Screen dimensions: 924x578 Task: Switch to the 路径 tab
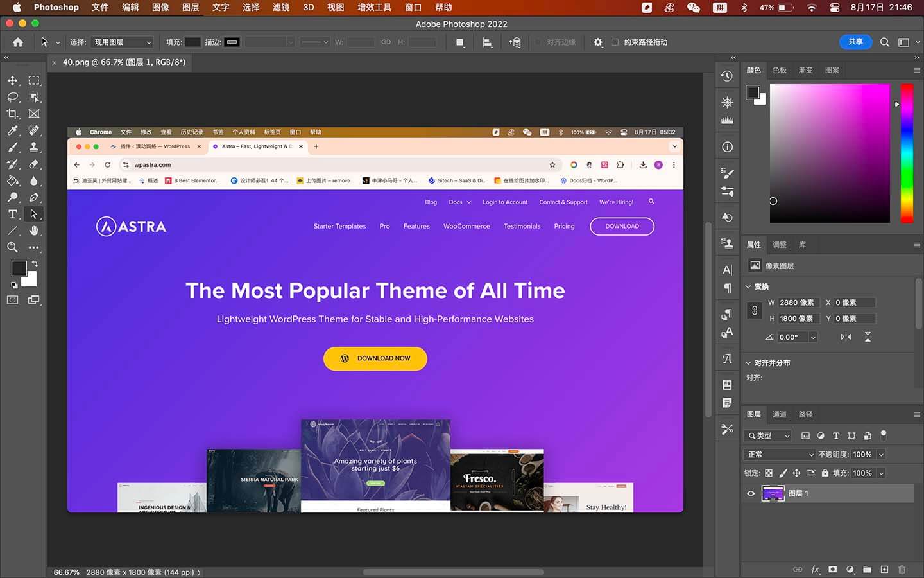pyautogui.click(x=806, y=414)
